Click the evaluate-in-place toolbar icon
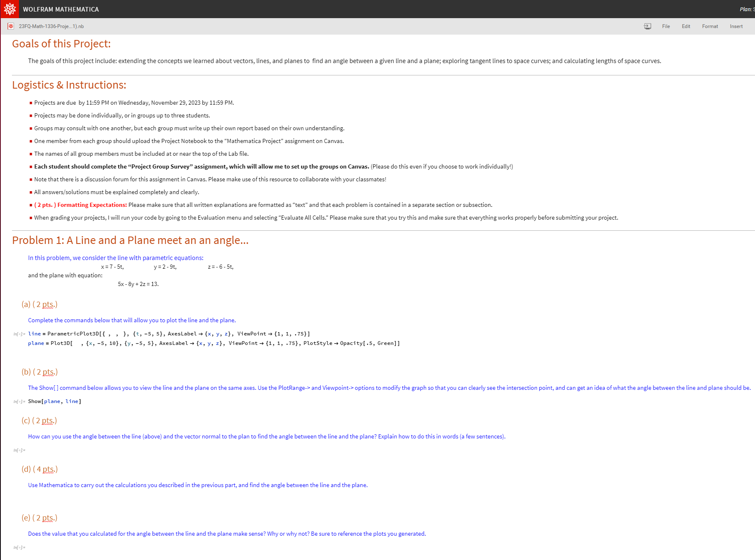755x560 pixels. click(647, 26)
